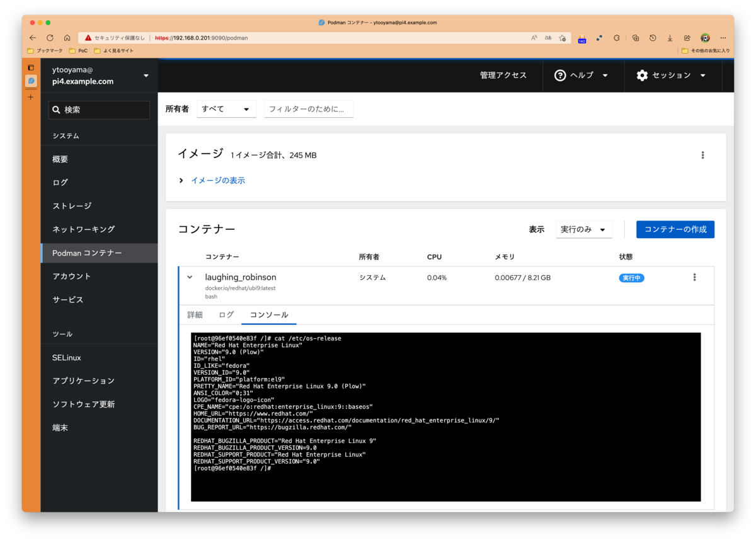This screenshot has height=541, width=756.
Task: Click the Session gear icon
Action: [642, 75]
